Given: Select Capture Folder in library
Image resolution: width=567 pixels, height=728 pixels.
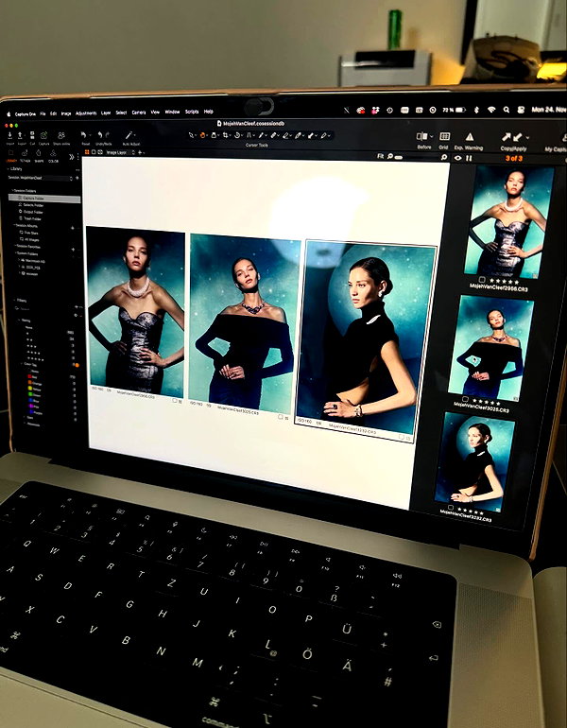Looking at the screenshot, I should point(44,199).
